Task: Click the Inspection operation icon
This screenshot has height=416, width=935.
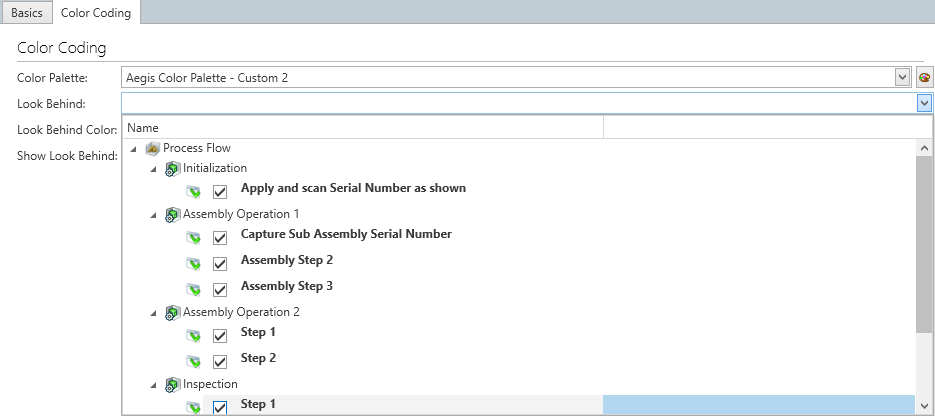Action: click(172, 384)
